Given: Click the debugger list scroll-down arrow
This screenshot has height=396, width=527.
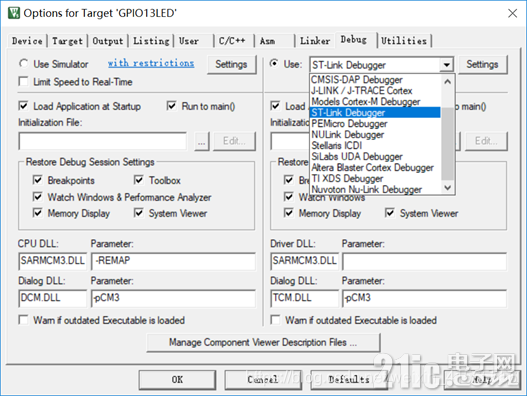Looking at the screenshot, I should click(x=448, y=188).
